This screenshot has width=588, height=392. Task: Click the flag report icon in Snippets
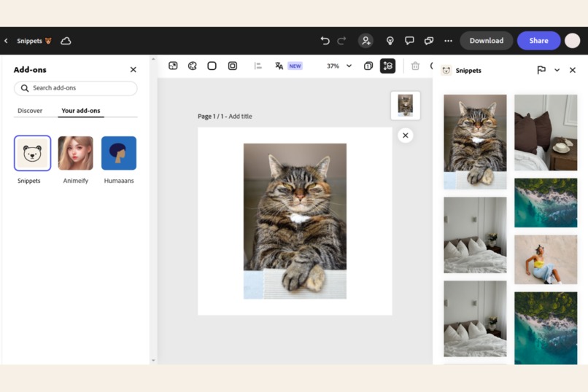(x=541, y=70)
